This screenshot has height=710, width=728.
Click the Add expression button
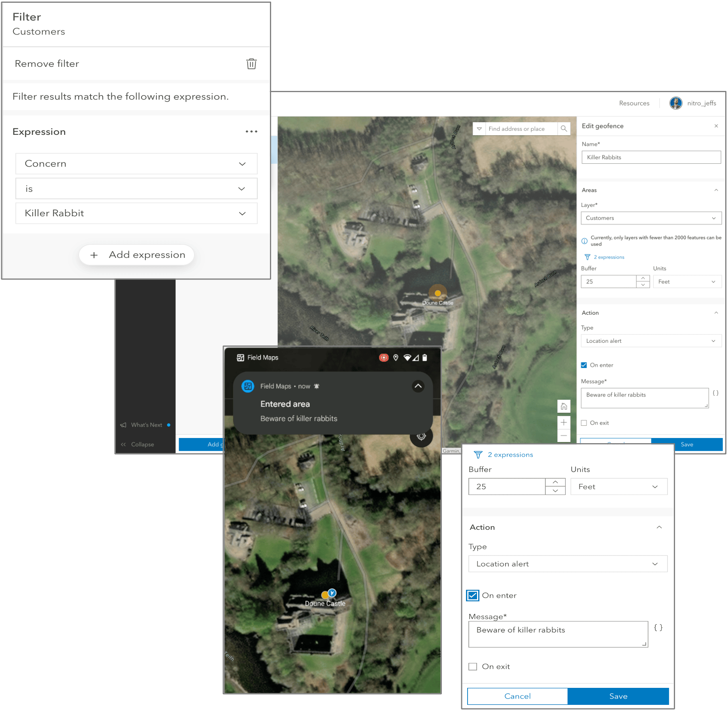[136, 255]
